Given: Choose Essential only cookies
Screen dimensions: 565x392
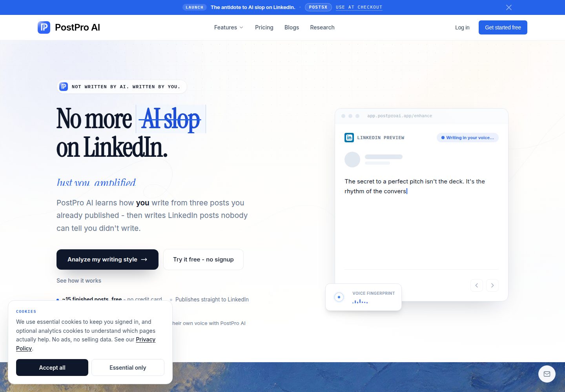Looking at the screenshot, I should click(x=128, y=368).
